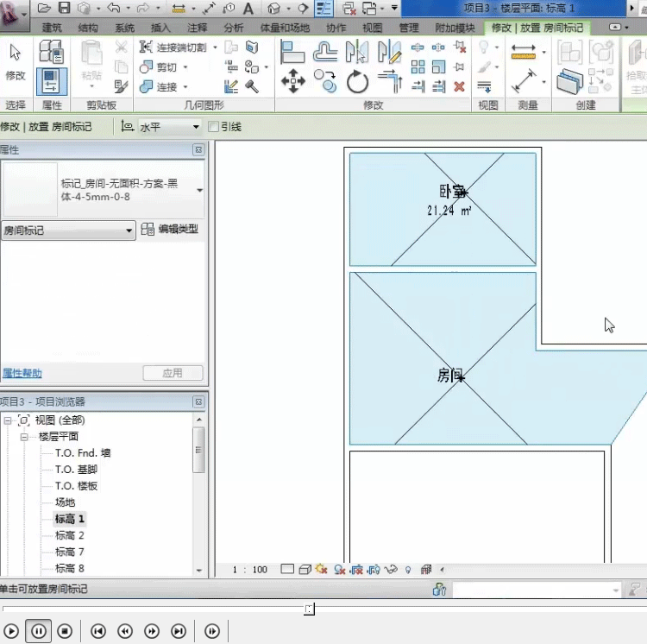The image size is (647, 644).
Task: Open the 房间标记 instance filter dropdown
Action: [129, 230]
